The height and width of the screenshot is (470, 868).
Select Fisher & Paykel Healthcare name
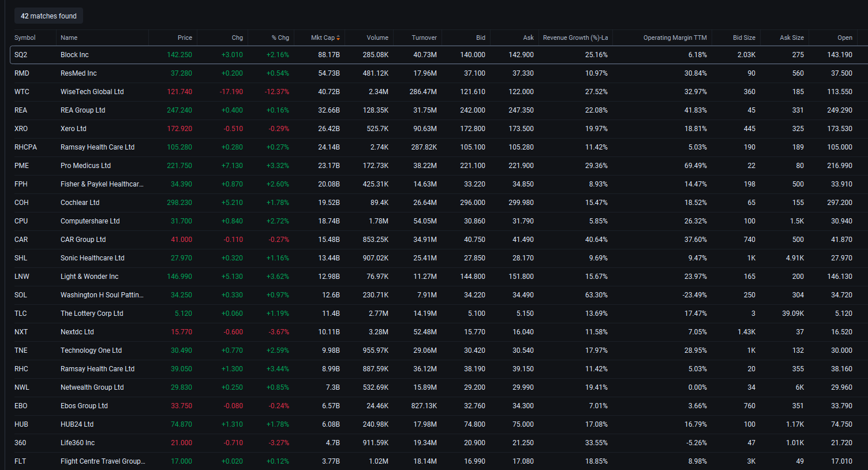pyautogui.click(x=102, y=184)
